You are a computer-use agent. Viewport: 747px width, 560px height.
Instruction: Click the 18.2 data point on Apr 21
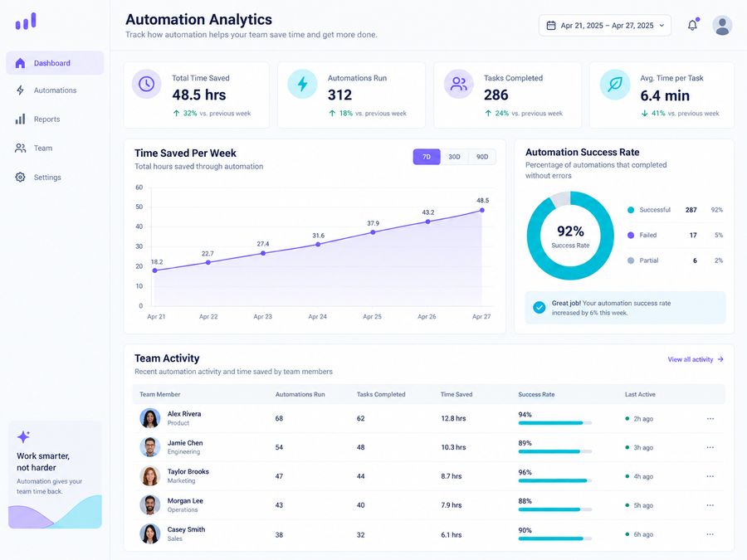155,270
